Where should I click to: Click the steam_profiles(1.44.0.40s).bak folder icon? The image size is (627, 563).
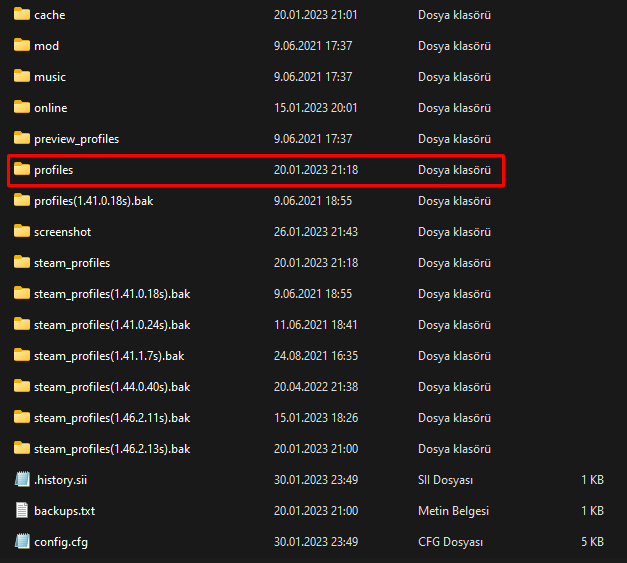(x=22, y=386)
